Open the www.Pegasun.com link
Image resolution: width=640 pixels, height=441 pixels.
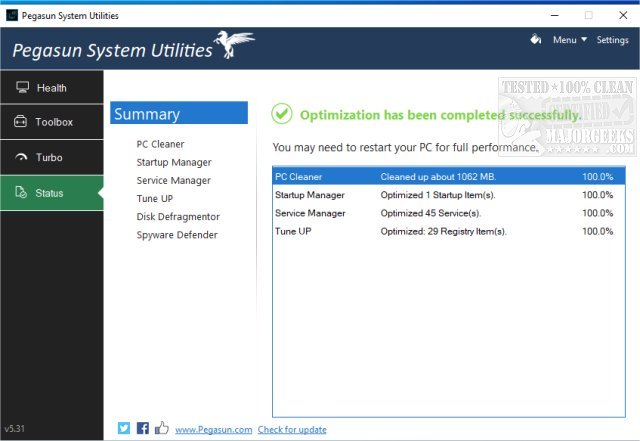tap(214, 430)
